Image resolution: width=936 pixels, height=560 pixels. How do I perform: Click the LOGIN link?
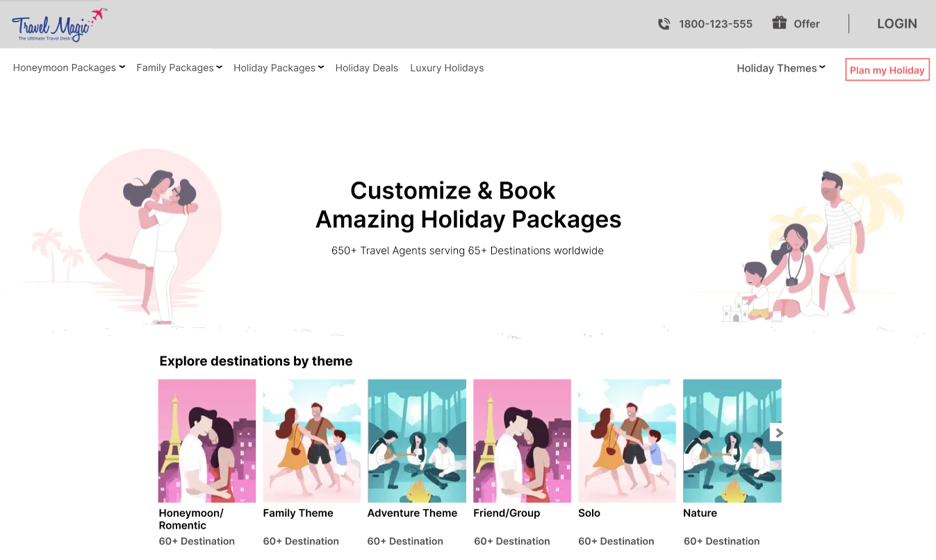pyautogui.click(x=896, y=23)
